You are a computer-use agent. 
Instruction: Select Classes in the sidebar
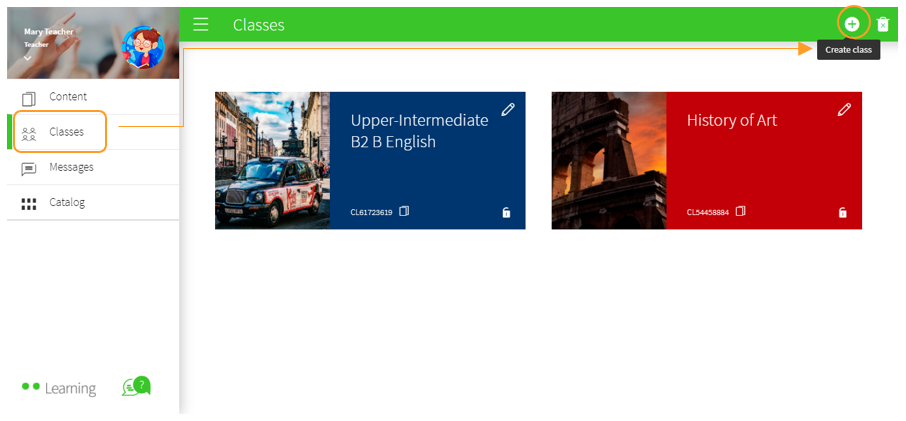pyautogui.click(x=66, y=132)
